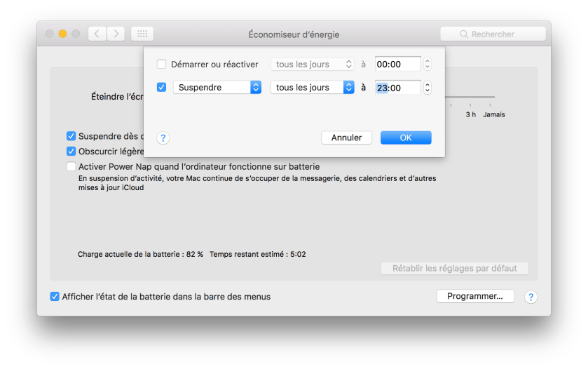Enable Activer Power Nap checkbox
588x369 pixels.
(71, 167)
